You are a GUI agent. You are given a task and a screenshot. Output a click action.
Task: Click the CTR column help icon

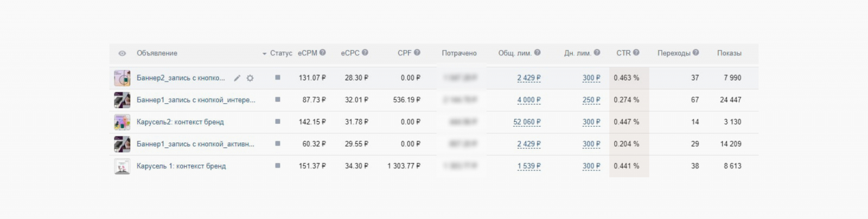click(x=636, y=53)
